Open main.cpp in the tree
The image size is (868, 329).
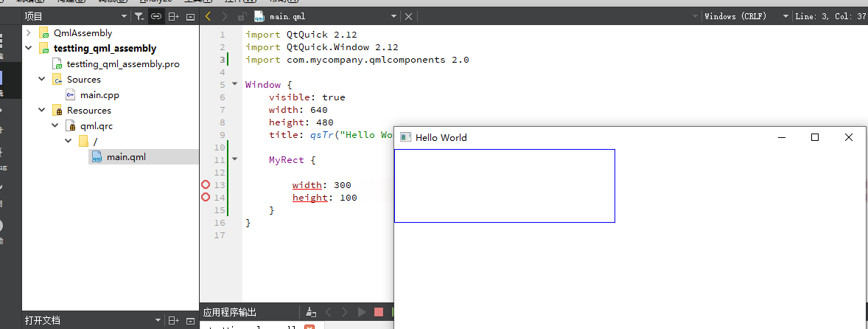click(x=99, y=94)
